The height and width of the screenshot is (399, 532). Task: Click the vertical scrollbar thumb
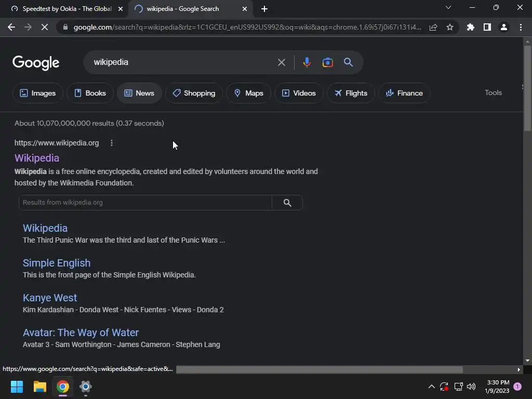point(527,88)
